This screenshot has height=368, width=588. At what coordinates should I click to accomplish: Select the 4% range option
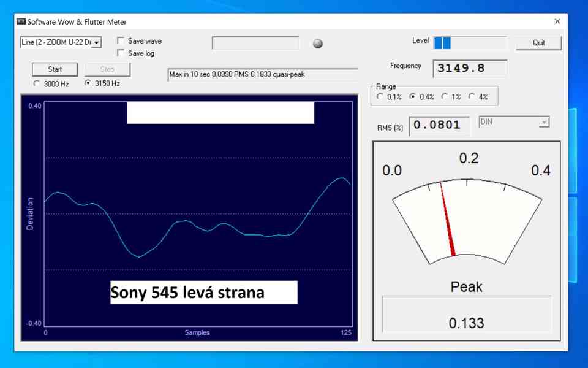point(472,97)
